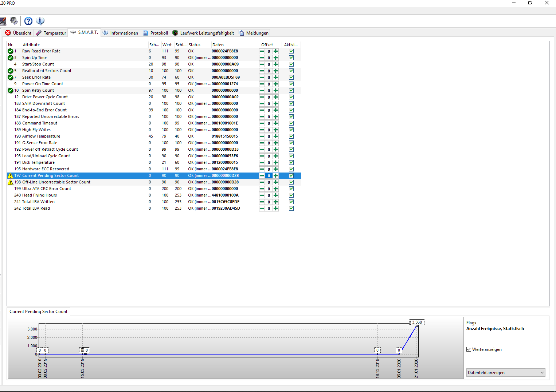556x392 pixels.
Task: Decrease offset for High Fly Writes
Action: [x=262, y=130]
